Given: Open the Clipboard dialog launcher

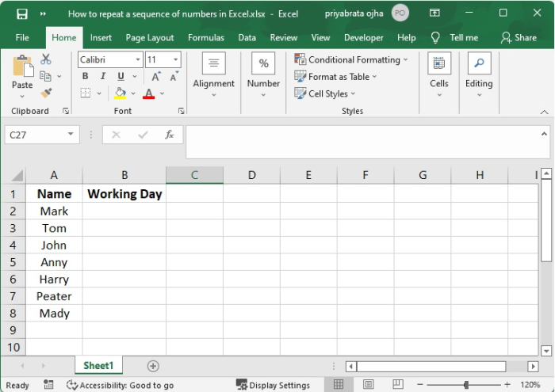Looking at the screenshot, I should [x=66, y=111].
